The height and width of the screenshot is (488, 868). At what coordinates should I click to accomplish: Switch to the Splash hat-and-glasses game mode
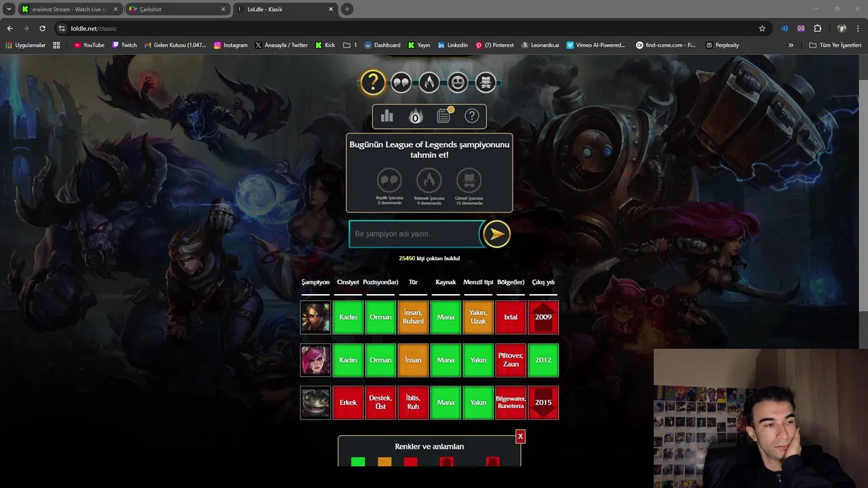486,83
